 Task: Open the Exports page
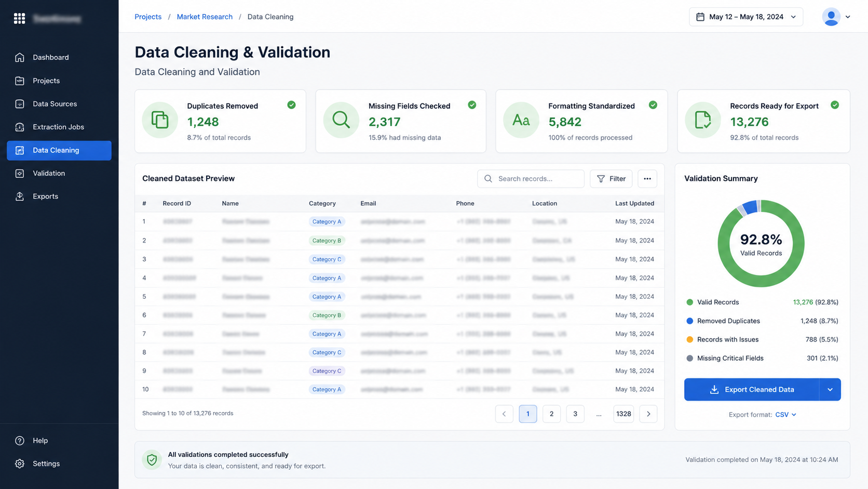59,196
